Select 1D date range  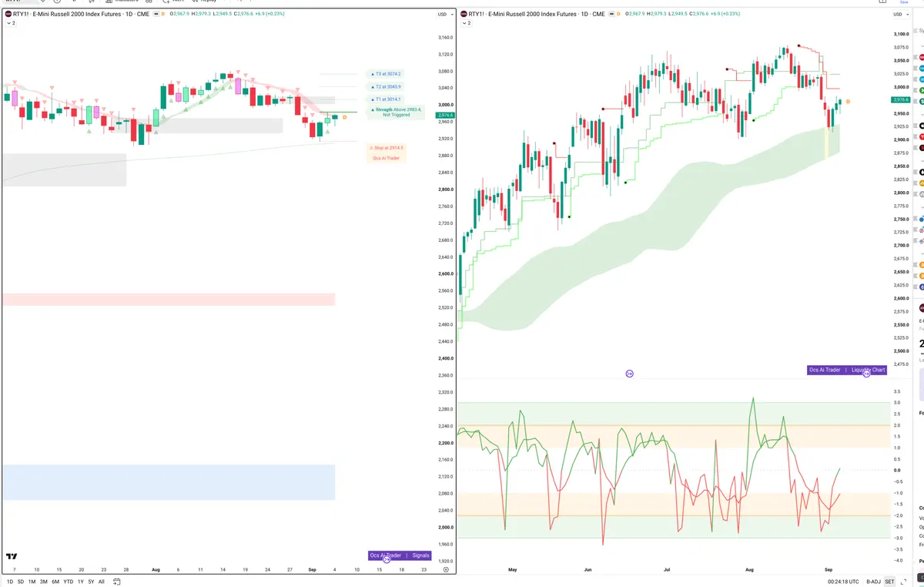click(x=10, y=582)
